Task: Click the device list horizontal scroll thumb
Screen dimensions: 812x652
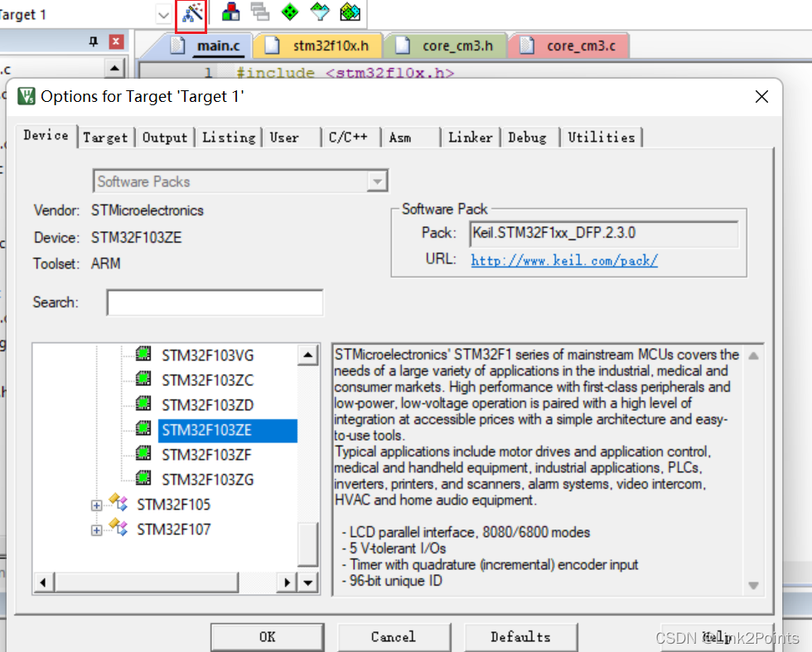Action: coord(146,582)
